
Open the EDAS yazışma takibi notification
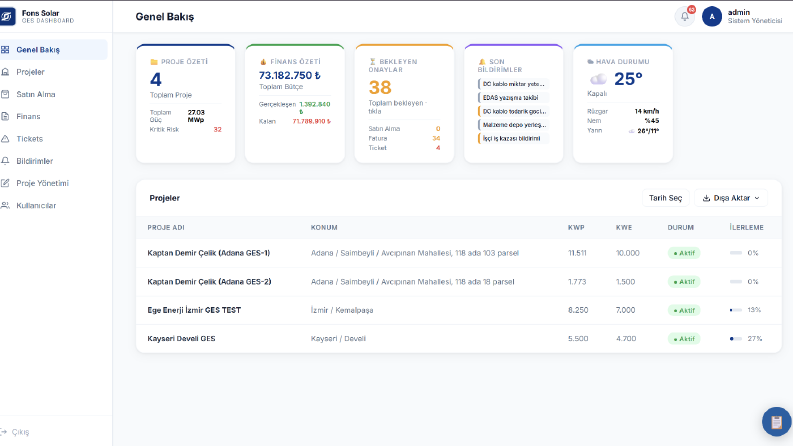tap(513, 98)
